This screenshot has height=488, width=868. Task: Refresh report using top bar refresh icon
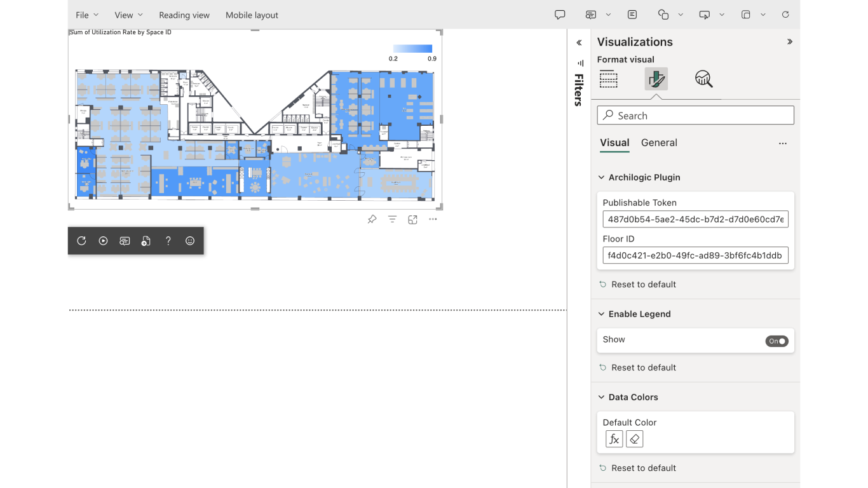[x=785, y=15]
